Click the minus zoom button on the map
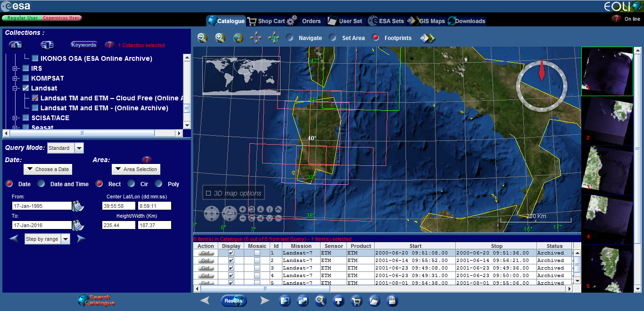This screenshot has height=311, width=644. point(242,218)
